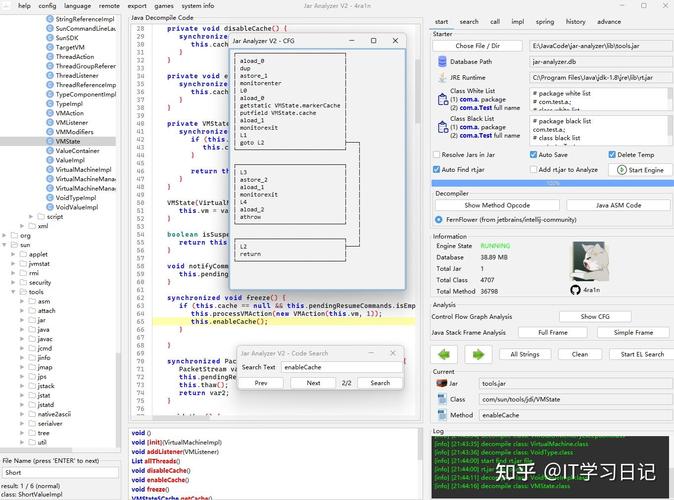Click Next in Code Search dialog
The image size is (674, 500).
click(313, 383)
